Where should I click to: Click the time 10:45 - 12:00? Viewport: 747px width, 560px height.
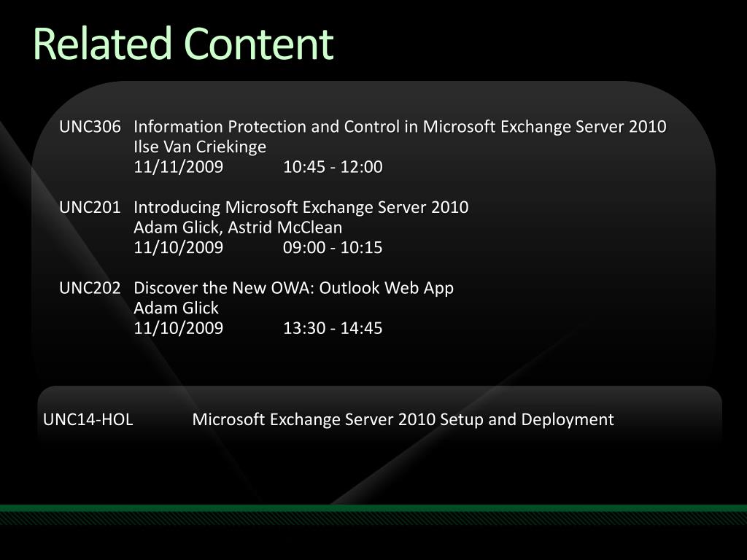pos(333,167)
